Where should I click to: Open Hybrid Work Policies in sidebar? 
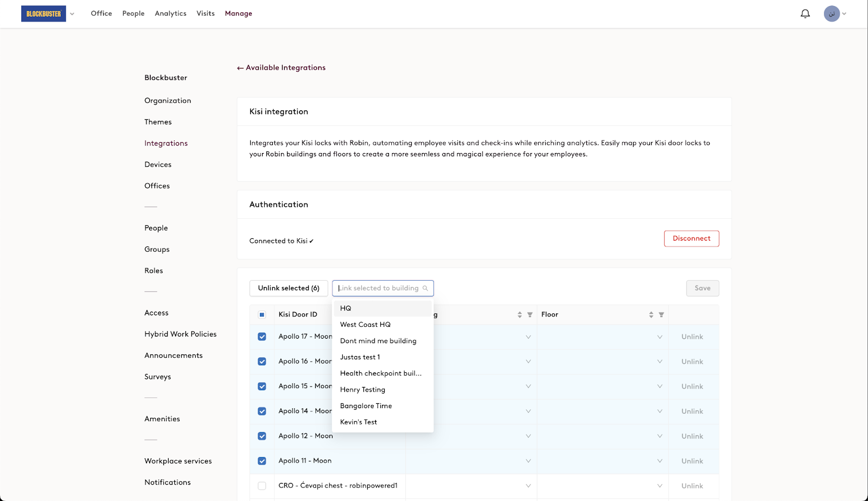[181, 334]
